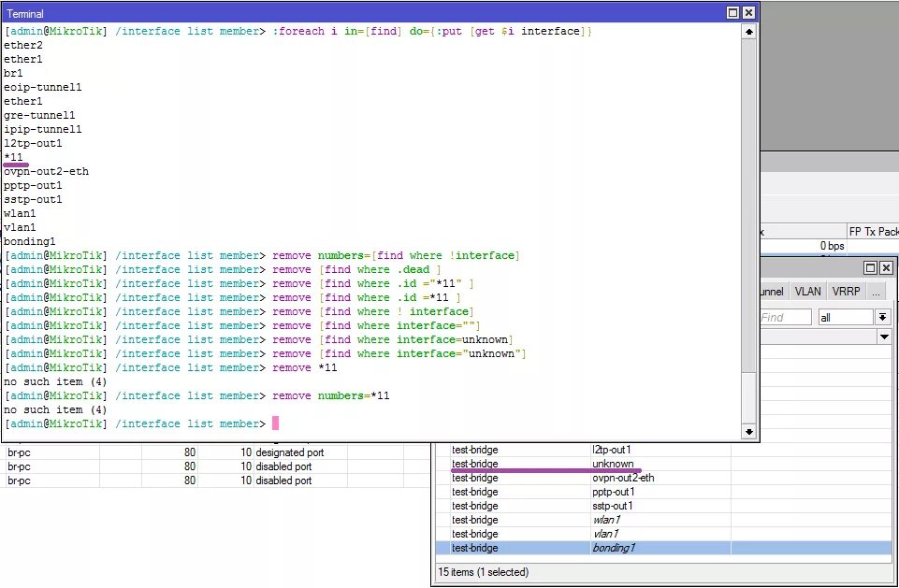Viewport: 899px width, 588px height.
Task: Maximize the Terminal window
Action: [732, 12]
